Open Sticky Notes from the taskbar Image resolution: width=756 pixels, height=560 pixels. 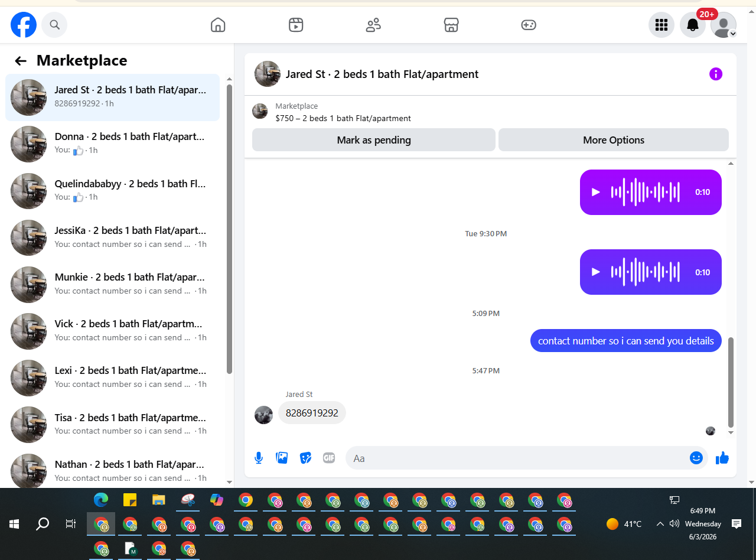pyautogui.click(x=130, y=500)
